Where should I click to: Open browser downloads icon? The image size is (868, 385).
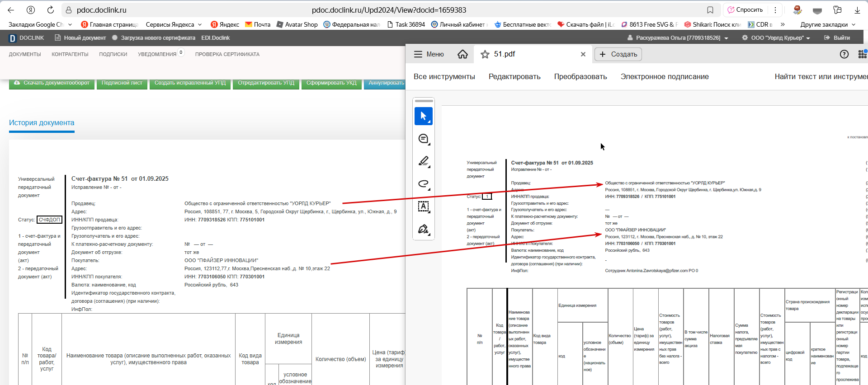tap(857, 10)
